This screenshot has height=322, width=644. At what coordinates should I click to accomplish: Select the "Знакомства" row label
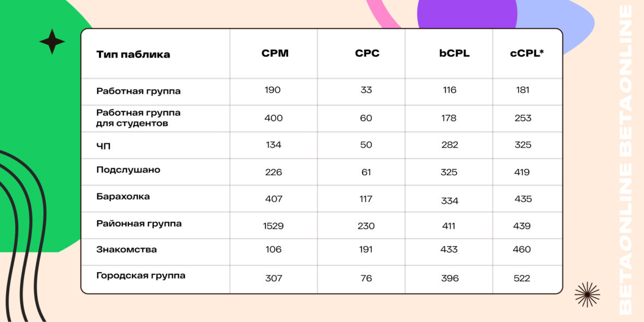(x=127, y=250)
